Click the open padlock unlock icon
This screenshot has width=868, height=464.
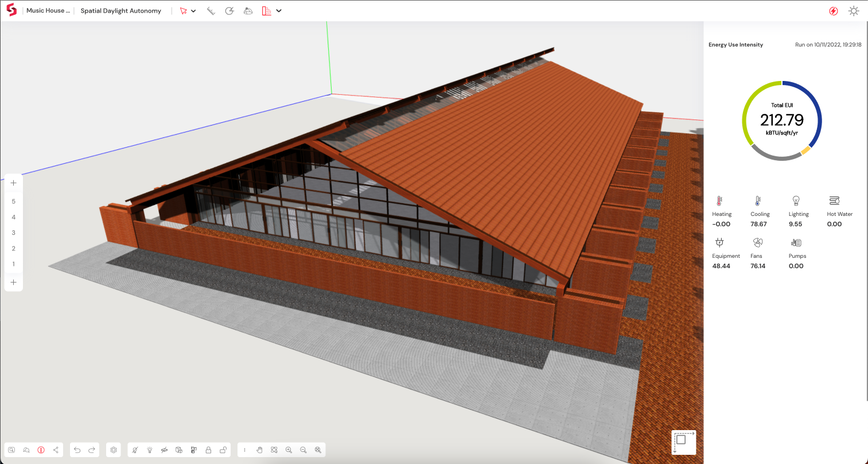pos(223,450)
